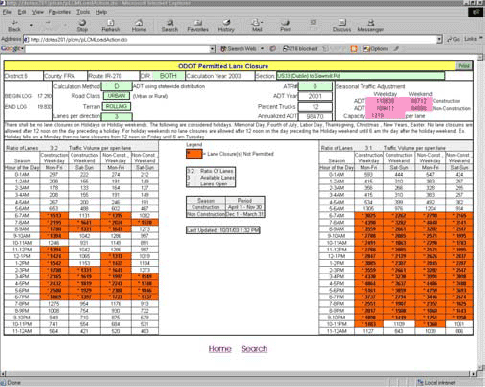This screenshot has height=387, width=485.
Task: Click the Road Class field showing URBAN
Action: point(116,96)
